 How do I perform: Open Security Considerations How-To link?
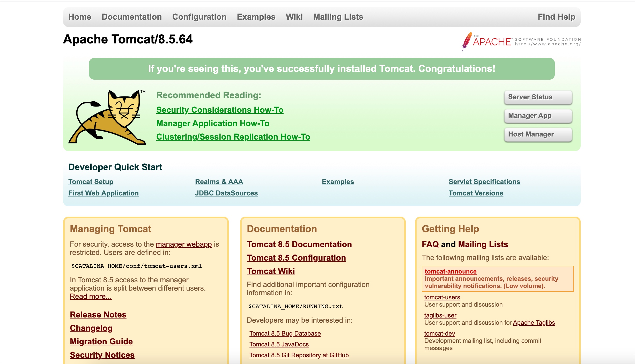220,110
